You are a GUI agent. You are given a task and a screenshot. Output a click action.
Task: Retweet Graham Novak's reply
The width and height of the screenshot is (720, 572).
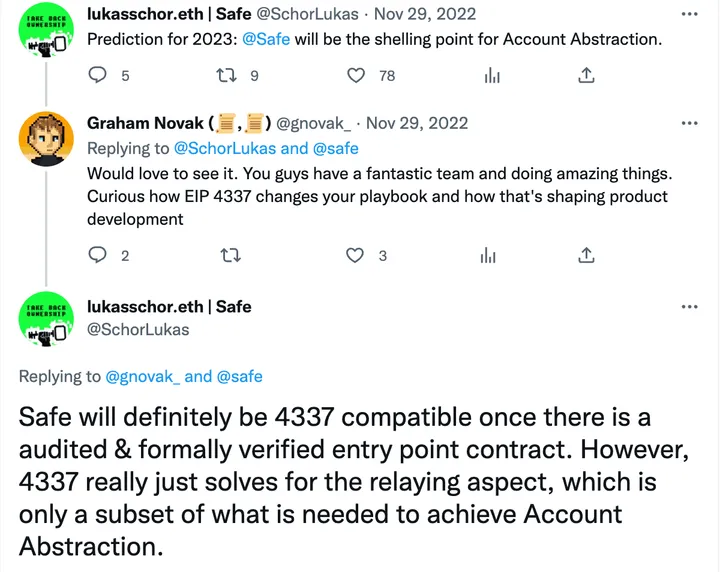(229, 255)
